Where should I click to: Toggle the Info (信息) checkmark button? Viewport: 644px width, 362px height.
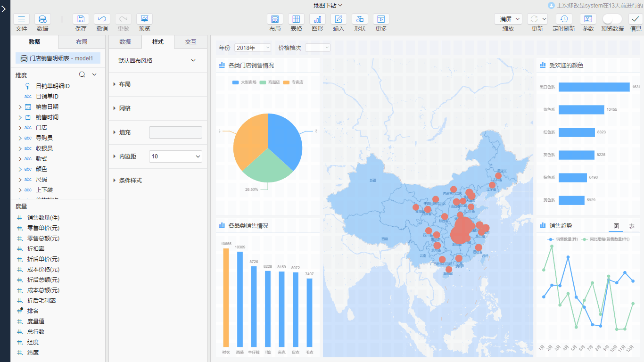[636, 19]
